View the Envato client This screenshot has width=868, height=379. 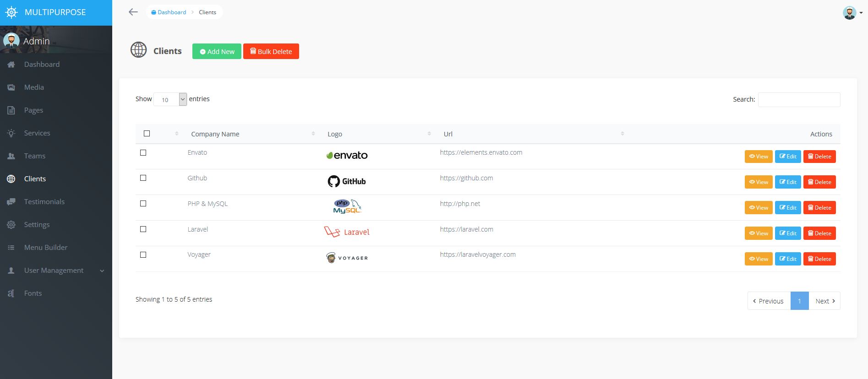[759, 157]
